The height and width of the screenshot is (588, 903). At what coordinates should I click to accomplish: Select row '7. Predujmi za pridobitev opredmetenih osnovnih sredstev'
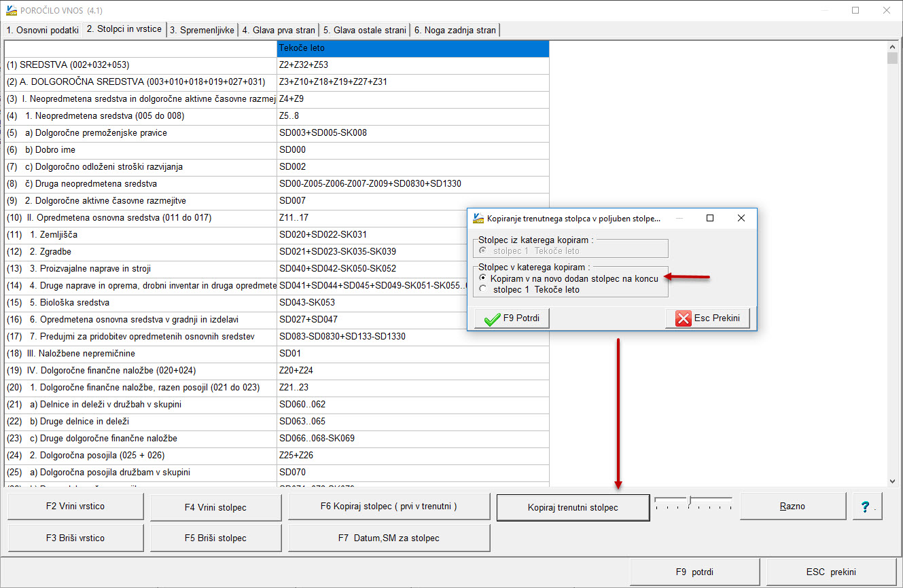(x=141, y=337)
